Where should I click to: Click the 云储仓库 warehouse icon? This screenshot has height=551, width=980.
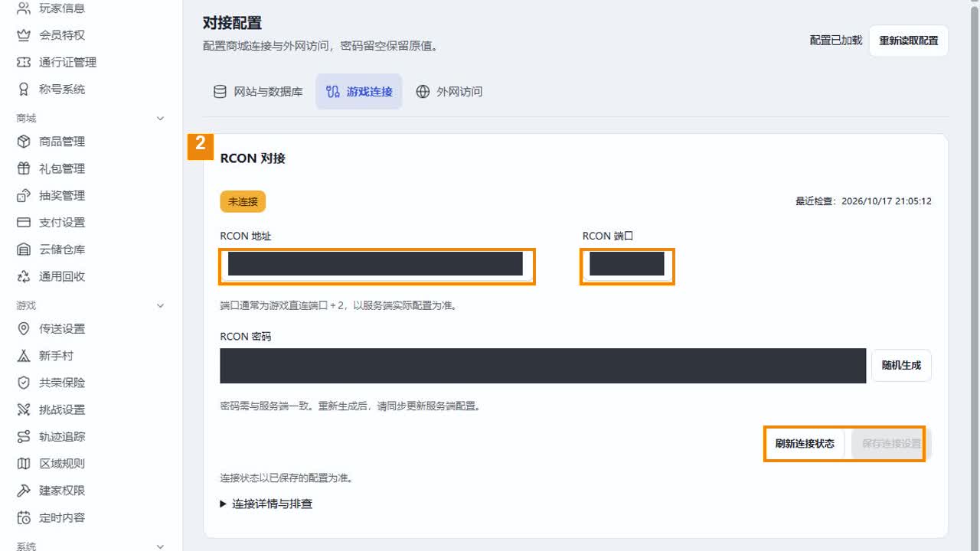coord(24,249)
